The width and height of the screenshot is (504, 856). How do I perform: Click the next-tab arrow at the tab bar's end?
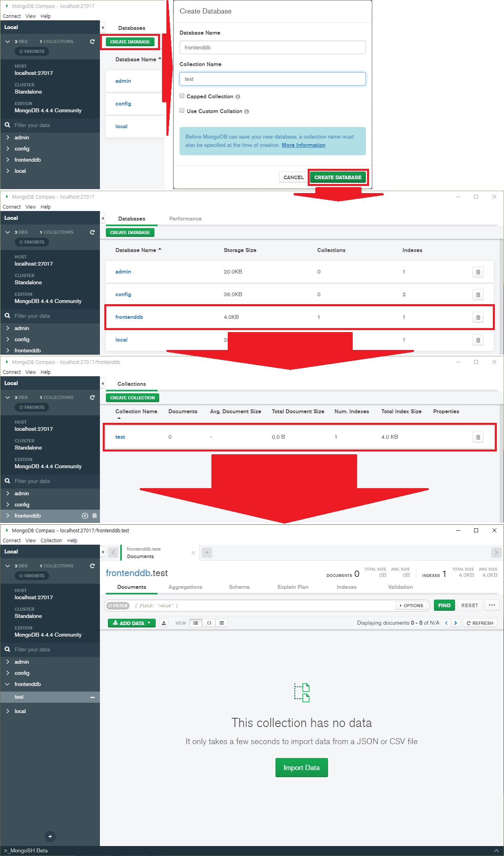(496, 553)
